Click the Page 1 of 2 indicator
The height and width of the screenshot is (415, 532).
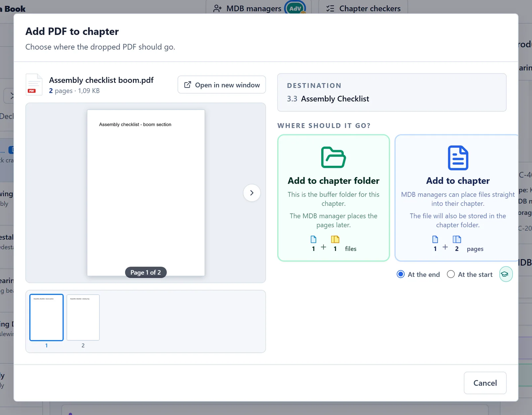tap(146, 272)
